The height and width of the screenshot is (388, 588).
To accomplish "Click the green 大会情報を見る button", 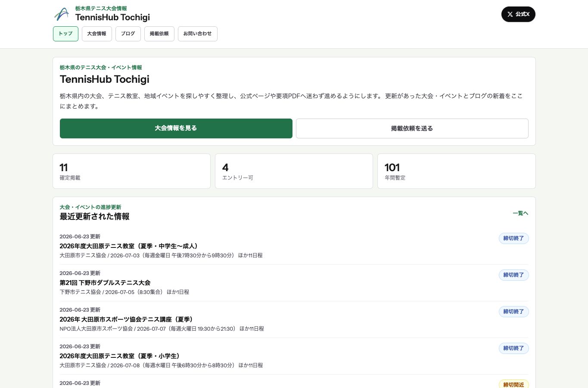I will click(176, 128).
